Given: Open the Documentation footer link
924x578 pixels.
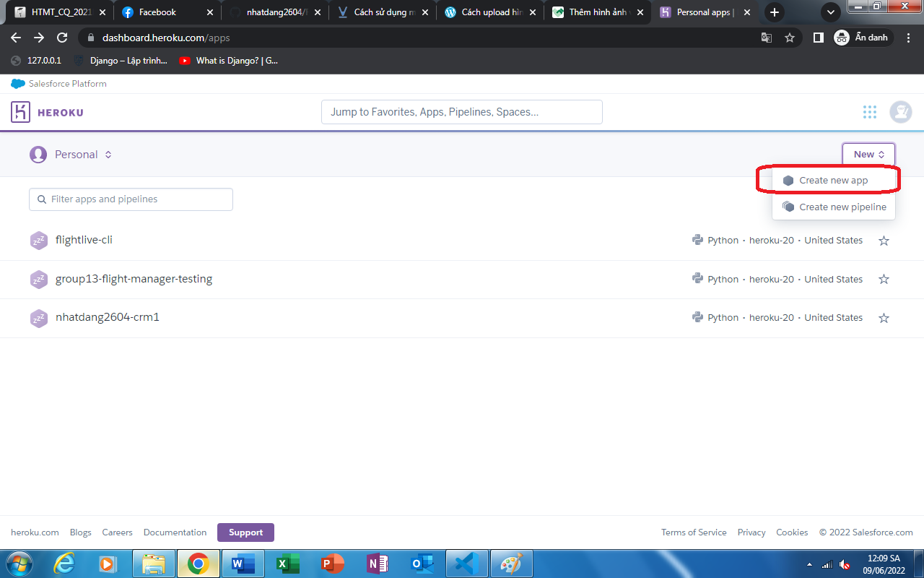Looking at the screenshot, I should (x=175, y=532).
